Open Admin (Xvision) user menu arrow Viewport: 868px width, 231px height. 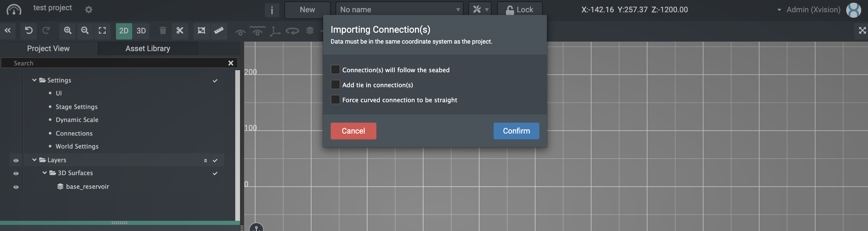[x=779, y=10]
